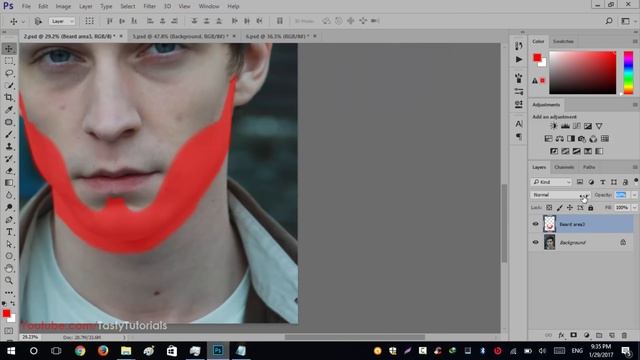Viewport: 640px width, 360px height.
Task: Toggle lock position
Action: pos(570,208)
